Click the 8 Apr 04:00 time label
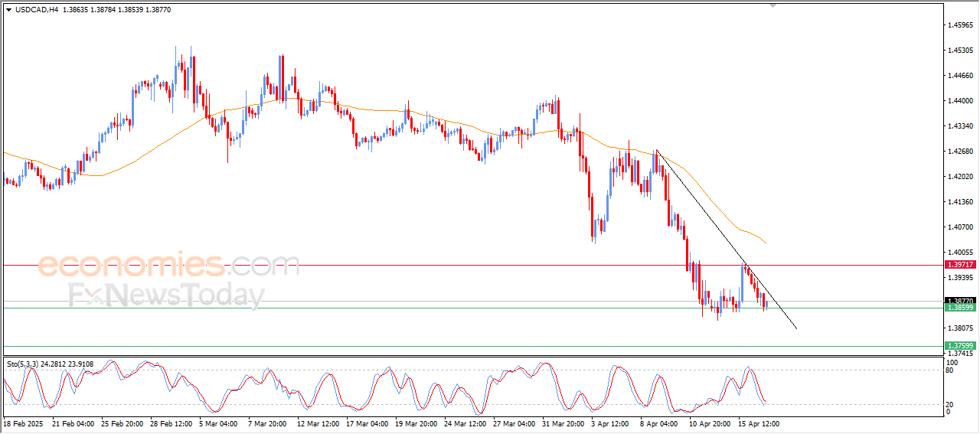 coord(660,423)
